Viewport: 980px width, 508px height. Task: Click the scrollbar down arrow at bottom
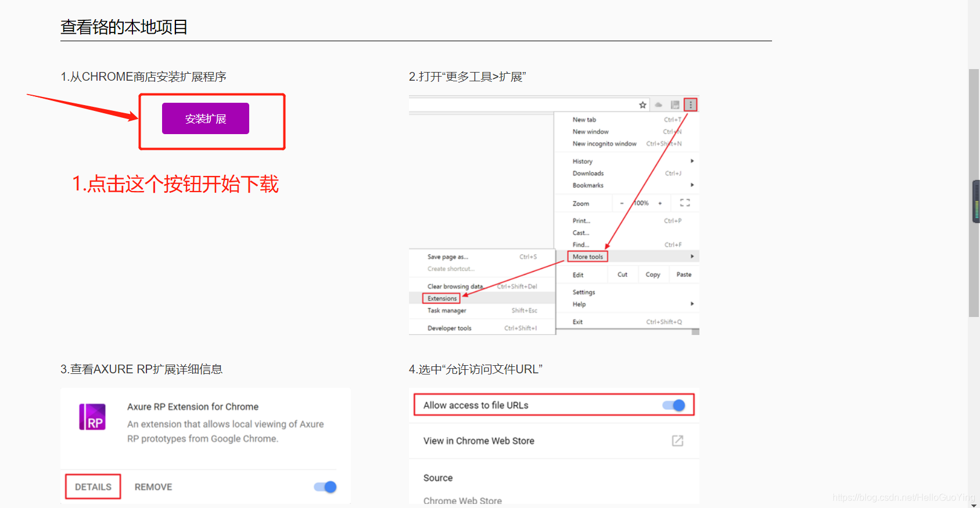click(974, 505)
